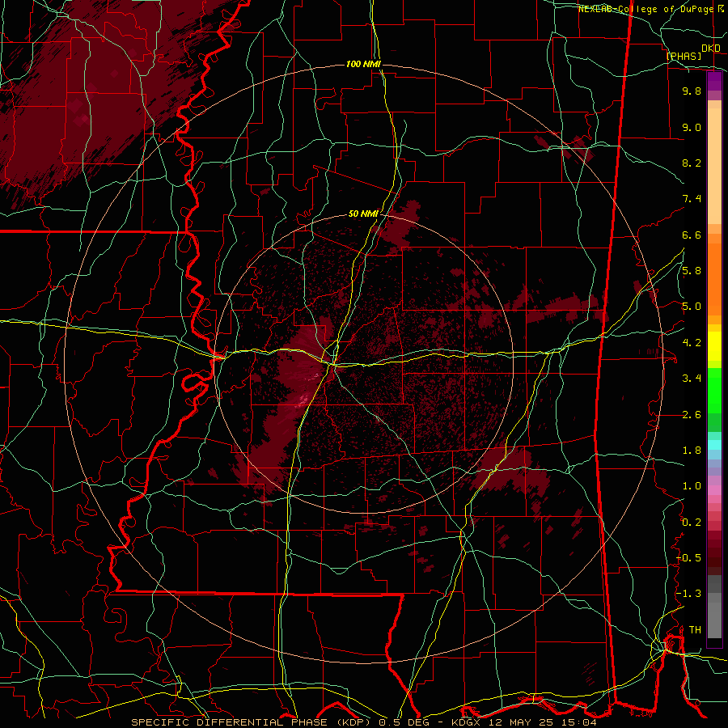Pick the 5.8 scale value

pos(692,271)
